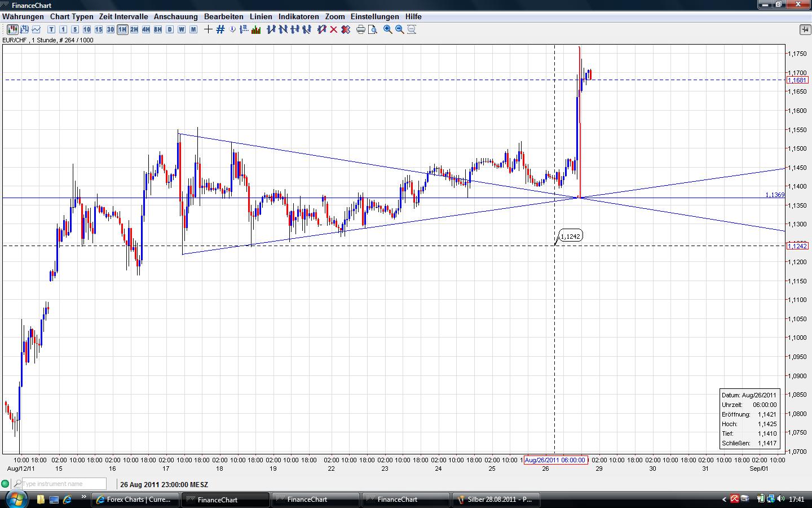Viewport: 812px width, 508px height.
Task: Select the 4H interval button
Action: pos(146,29)
